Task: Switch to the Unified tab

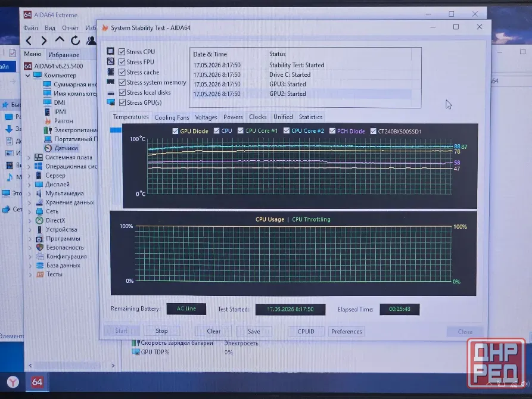Action: pos(283,117)
